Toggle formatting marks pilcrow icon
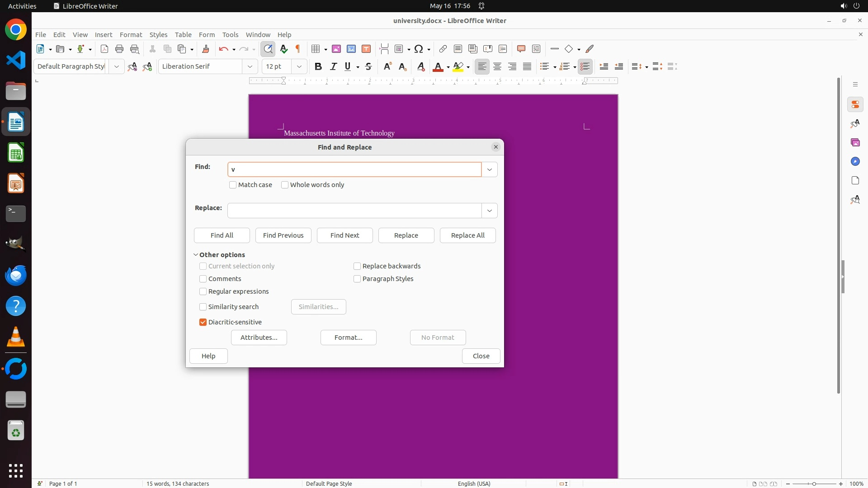 (x=298, y=49)
